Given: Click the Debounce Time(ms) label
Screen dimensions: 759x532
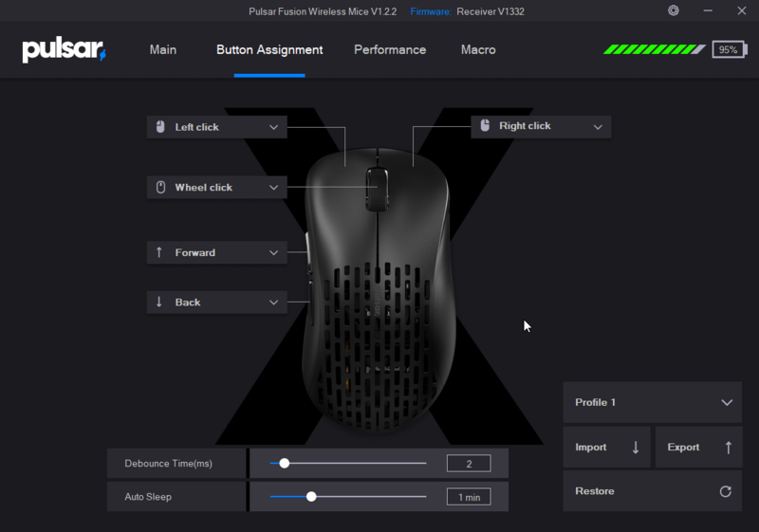Looking at the screenshot, I should (169, 464).
